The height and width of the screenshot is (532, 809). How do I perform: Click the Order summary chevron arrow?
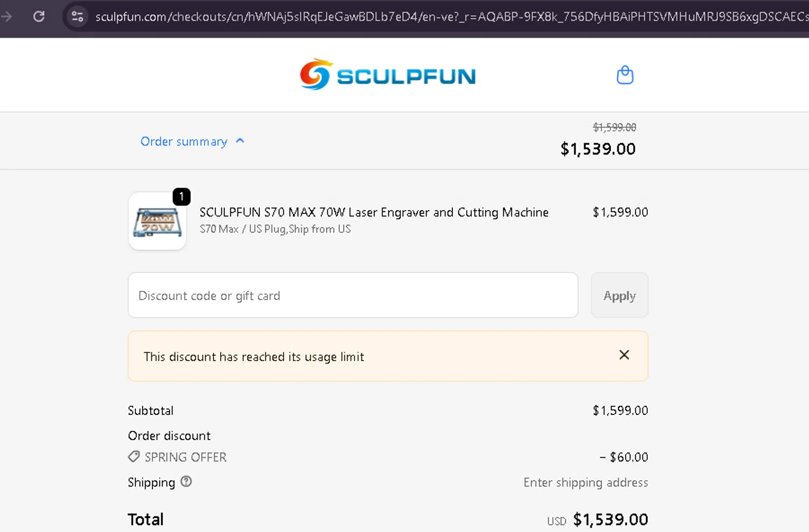(240, 141)
